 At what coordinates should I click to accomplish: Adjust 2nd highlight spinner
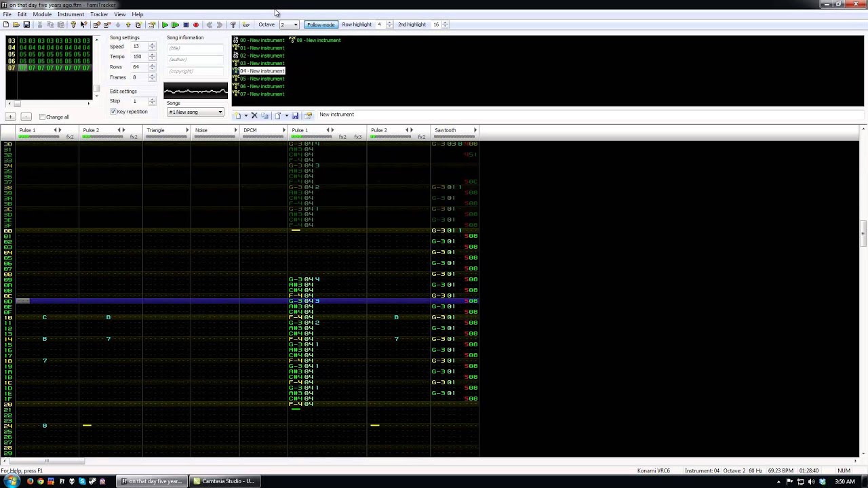coord(446,24)
